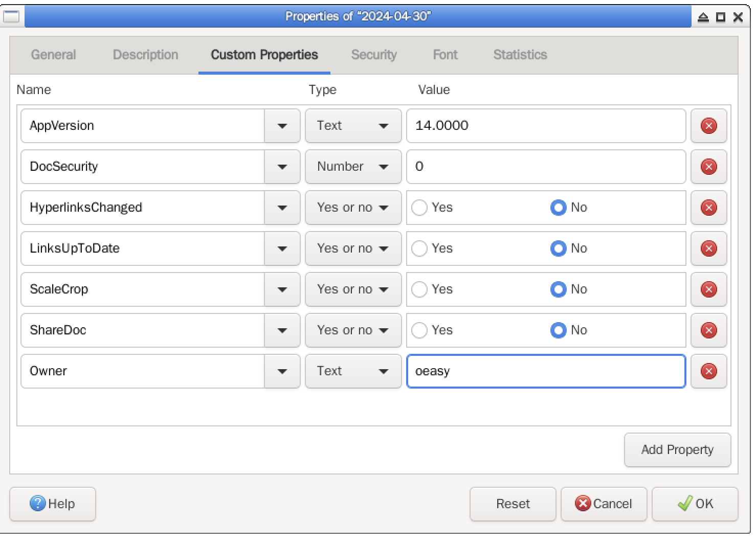The height and width of the screenshot is (543, 756).
Task: Remove the HyperlinksChanged property
Action: coord(708,208)
